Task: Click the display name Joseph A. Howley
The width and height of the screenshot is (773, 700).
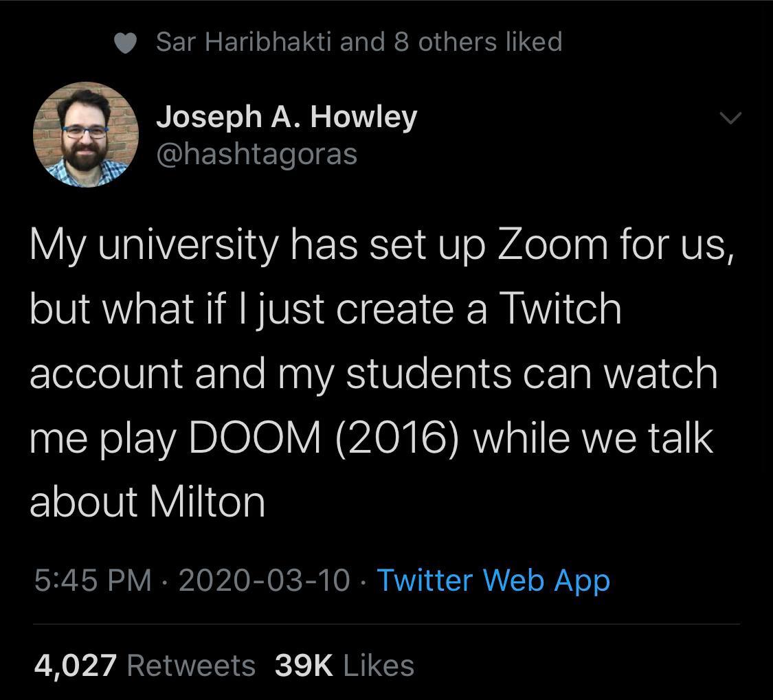Action: (286, 117)
